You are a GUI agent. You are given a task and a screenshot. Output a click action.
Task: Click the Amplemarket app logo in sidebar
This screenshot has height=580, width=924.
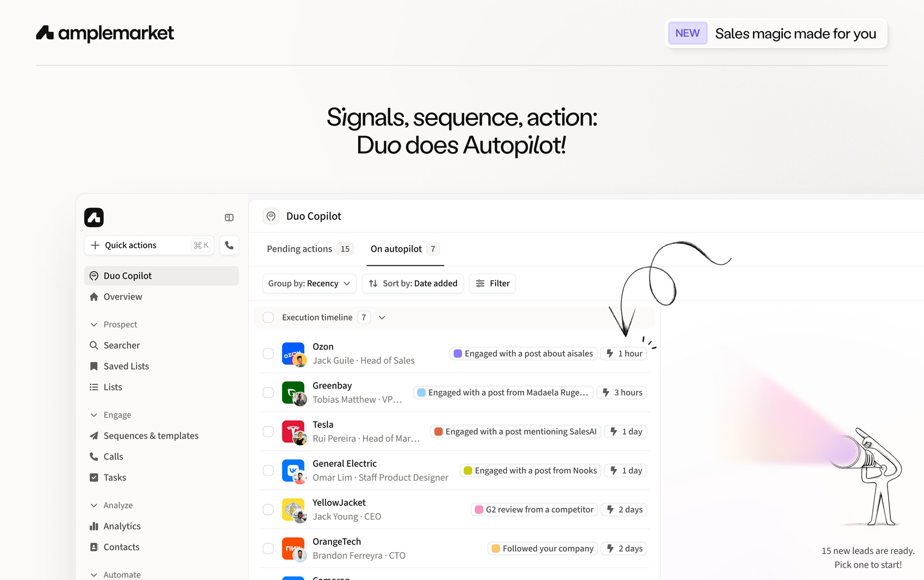point(94,217)
